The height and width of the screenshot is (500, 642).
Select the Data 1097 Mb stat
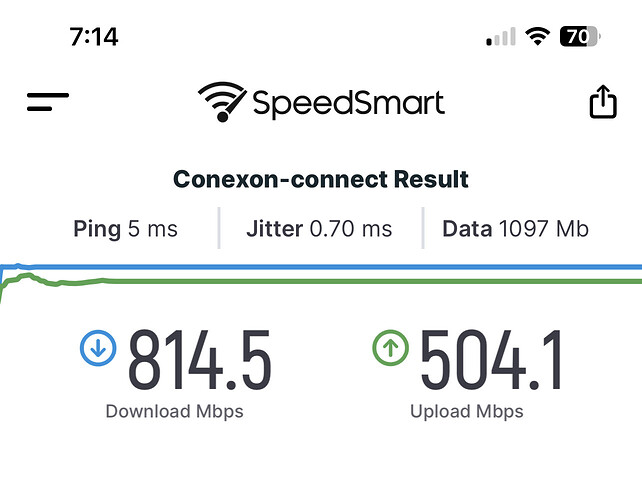(515, 229)
